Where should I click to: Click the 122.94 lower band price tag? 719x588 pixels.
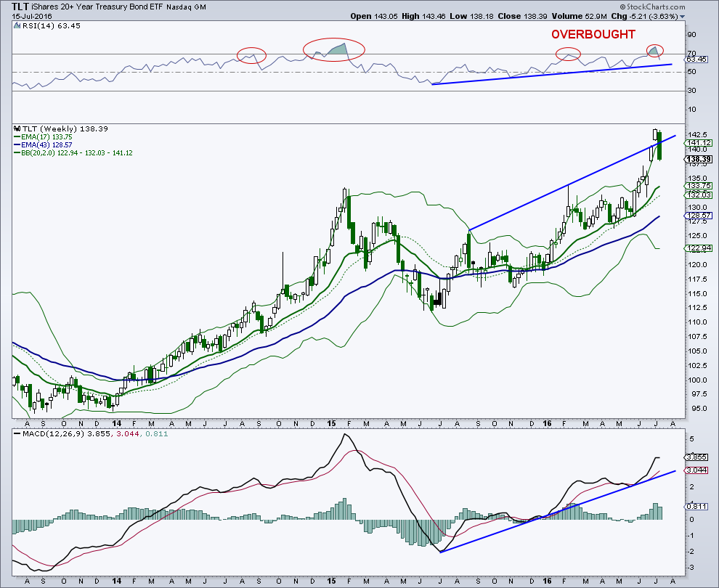click(x=699, y=248)
